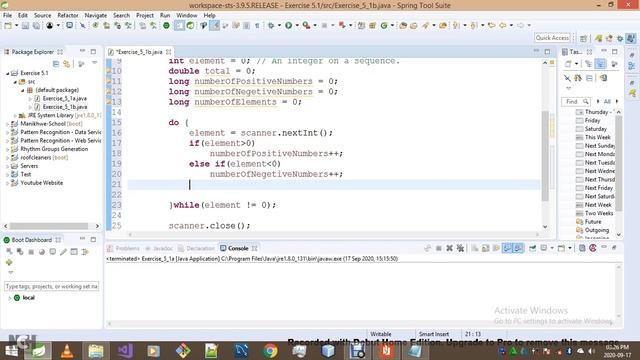Toggle the Scroll Lock icon in the Console toolbar
Image resolution: width=640 pixels, height=360 pixels.
click(485, 248)
